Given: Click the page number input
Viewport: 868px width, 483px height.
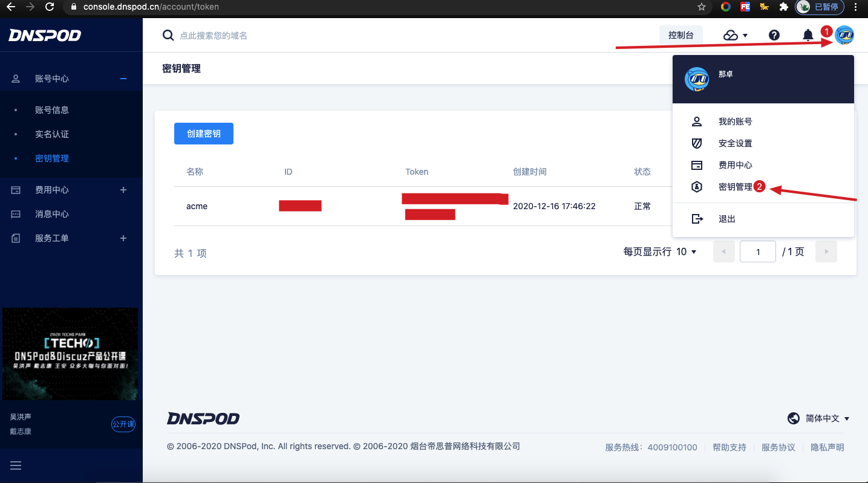Looking at the screenshot, I should (x=758, y=251).
